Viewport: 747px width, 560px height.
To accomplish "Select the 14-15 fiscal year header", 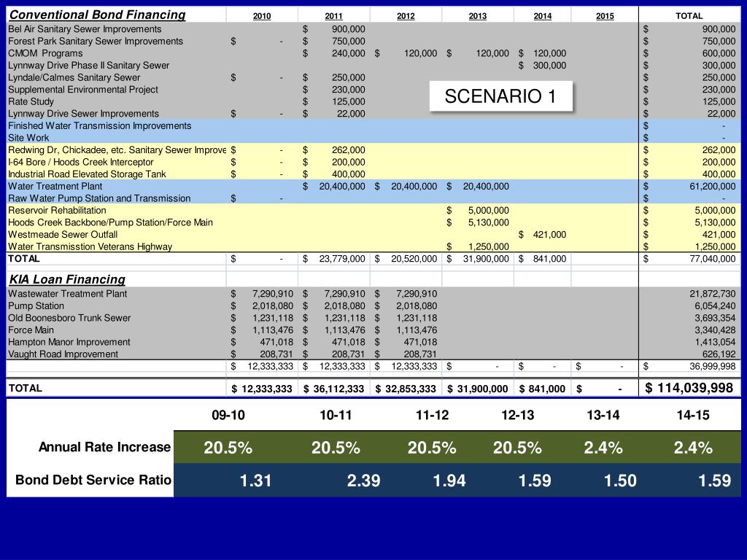I will (693, 415).
